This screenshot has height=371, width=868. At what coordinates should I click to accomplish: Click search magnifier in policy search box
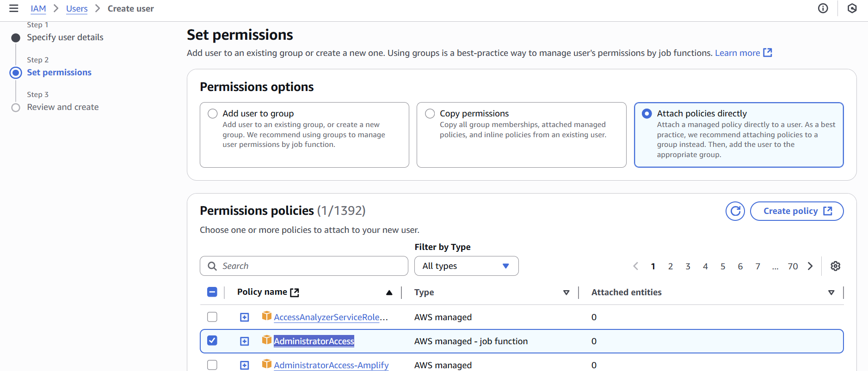212,266
